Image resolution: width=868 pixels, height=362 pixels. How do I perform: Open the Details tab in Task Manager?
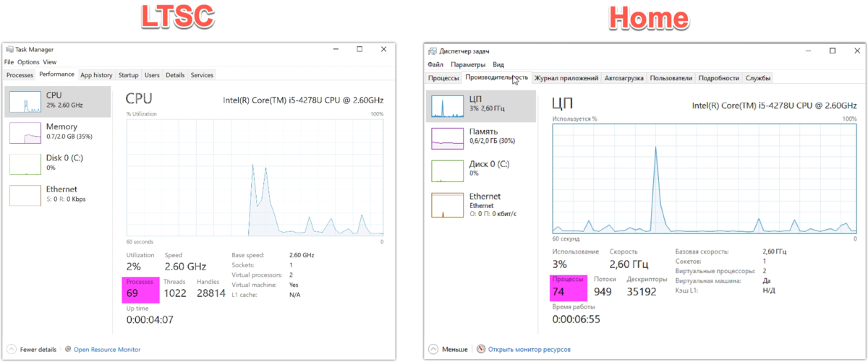(175, 75)
